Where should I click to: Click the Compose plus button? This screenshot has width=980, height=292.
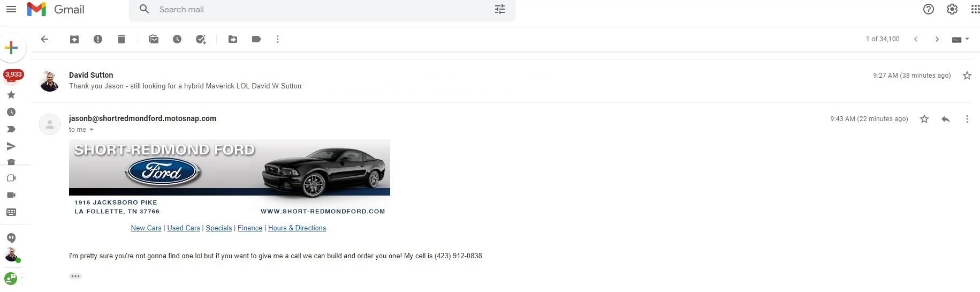(11, 48)
